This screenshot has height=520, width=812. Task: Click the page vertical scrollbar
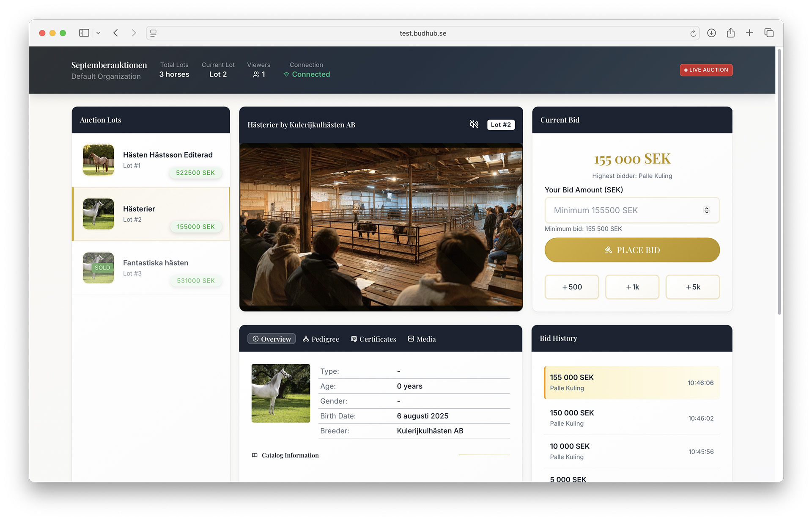click(x=779, y=182)
